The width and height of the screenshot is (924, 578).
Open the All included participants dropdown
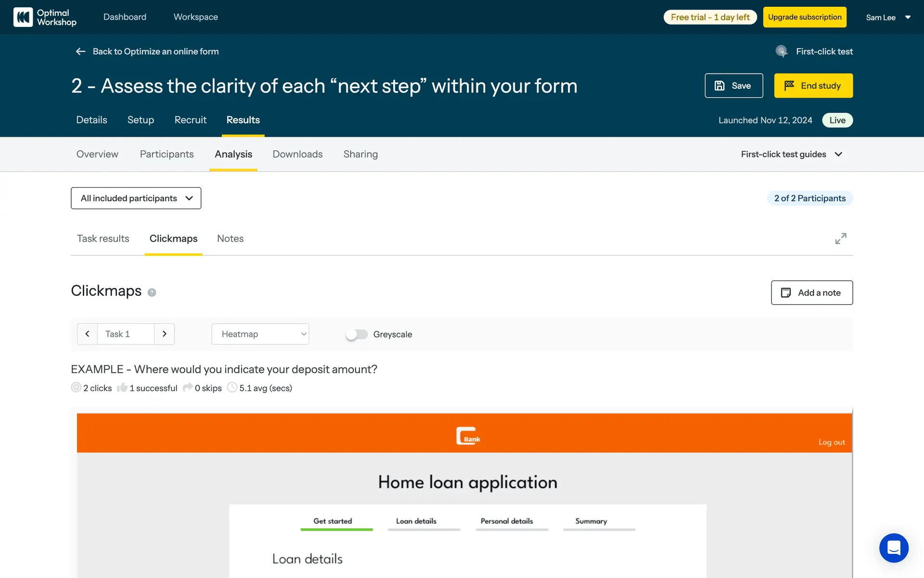[136, 198]
